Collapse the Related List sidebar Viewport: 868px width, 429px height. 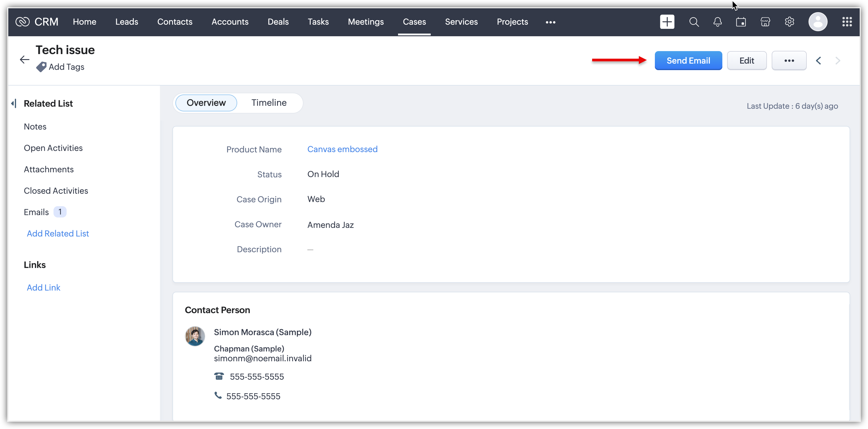tap(13, 103)
